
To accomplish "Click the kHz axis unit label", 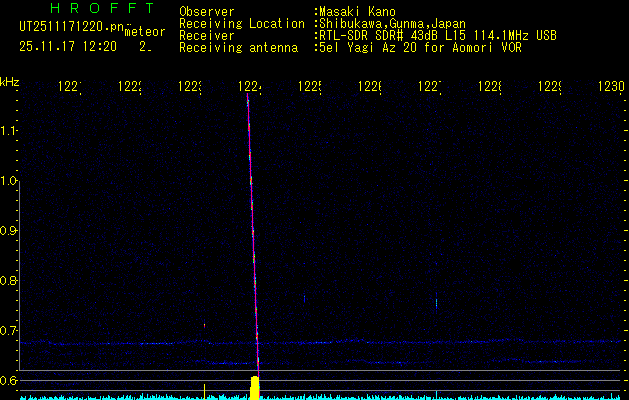I will click(10, 81).
